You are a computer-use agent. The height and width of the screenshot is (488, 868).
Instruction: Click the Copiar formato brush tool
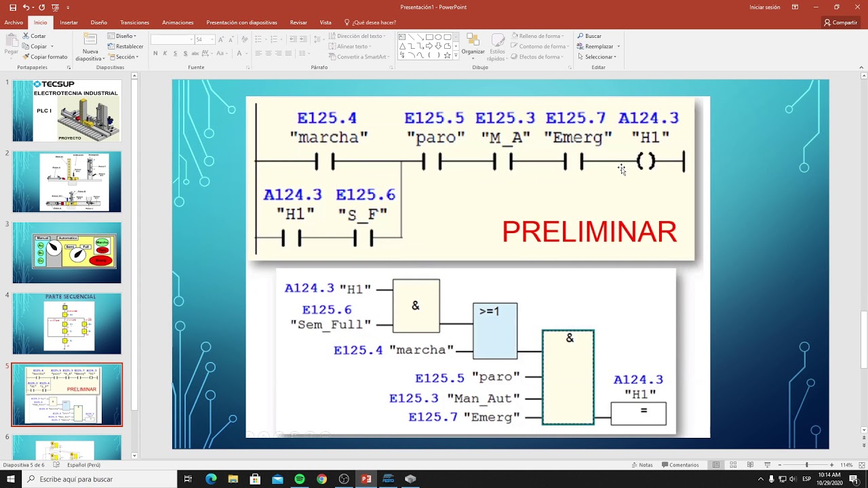(x=44, y=57)
